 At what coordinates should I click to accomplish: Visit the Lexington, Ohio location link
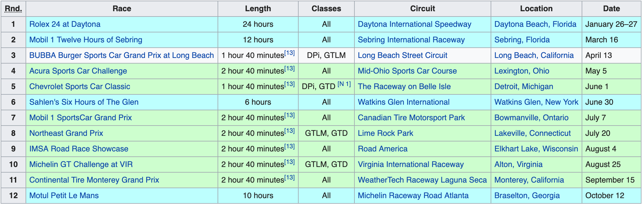(x=522, y=71)
